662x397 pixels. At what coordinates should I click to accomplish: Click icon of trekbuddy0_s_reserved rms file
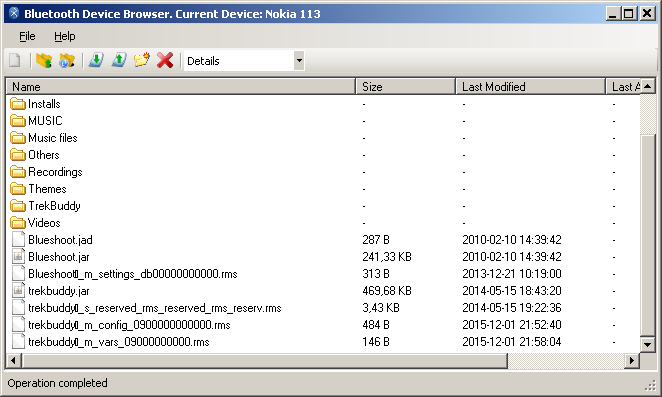pos(18,307)
